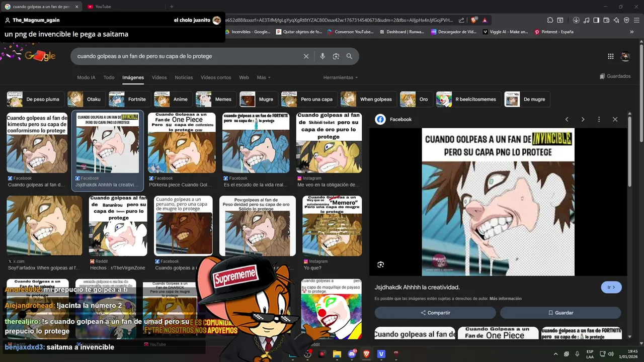The image size is (644, 362).
Task: Select the Anime filter chip
Action: coord(173,99)
